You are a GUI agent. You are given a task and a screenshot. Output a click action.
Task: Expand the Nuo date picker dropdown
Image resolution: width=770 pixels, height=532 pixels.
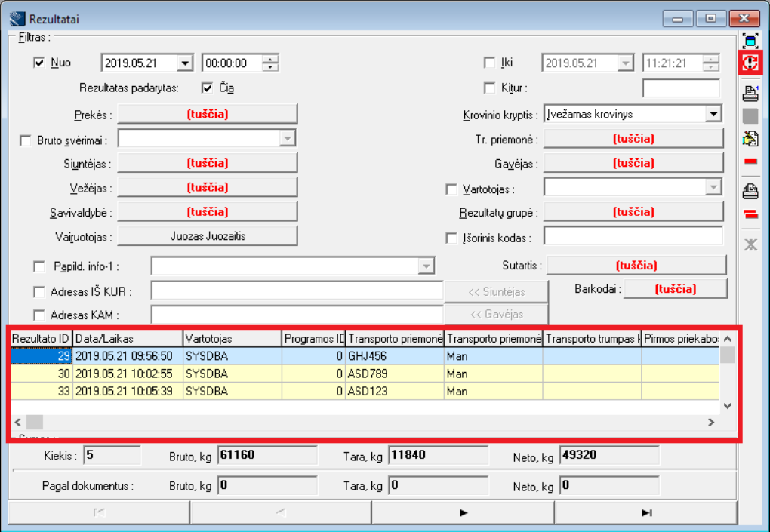coord(185,63)
